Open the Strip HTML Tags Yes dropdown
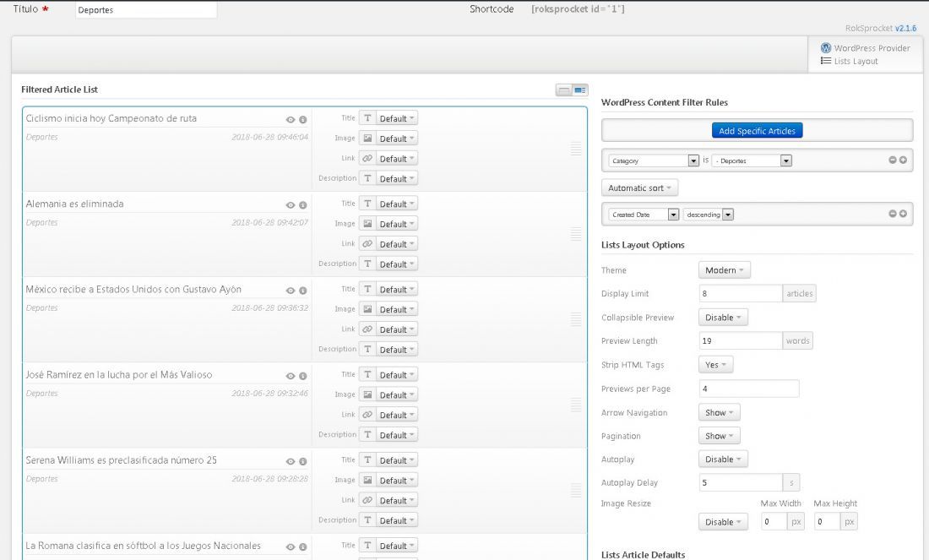The height and width of the screenshot is (560, 929). pyautogui.click(x=715, y=365)
